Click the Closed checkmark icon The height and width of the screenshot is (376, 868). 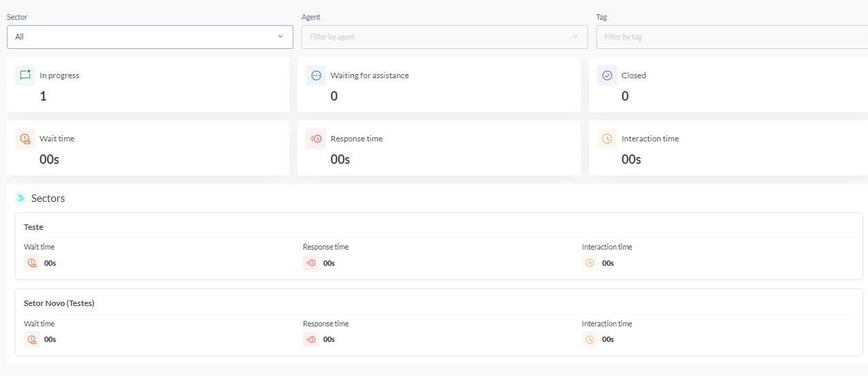tap(607, 75)
